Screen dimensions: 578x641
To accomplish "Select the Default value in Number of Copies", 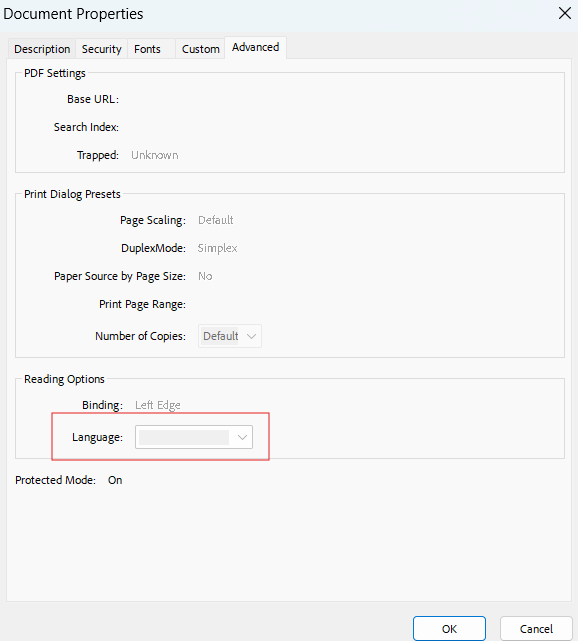I will (220, 336).
